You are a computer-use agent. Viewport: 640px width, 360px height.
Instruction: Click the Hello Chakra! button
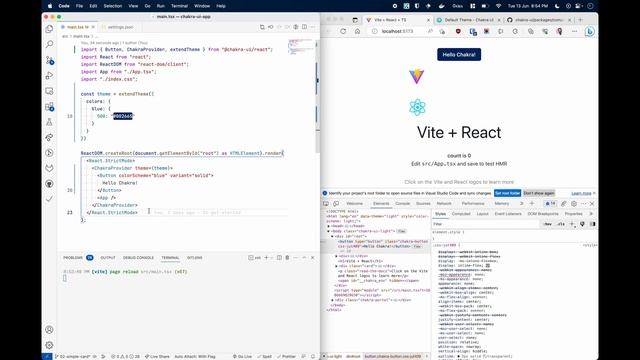[459, 54]
